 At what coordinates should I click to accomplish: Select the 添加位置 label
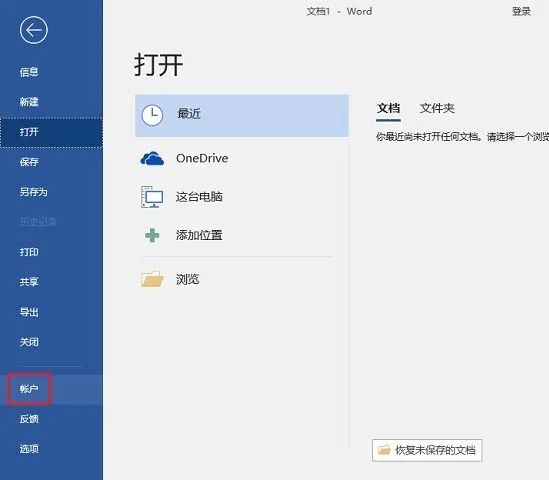199,235
